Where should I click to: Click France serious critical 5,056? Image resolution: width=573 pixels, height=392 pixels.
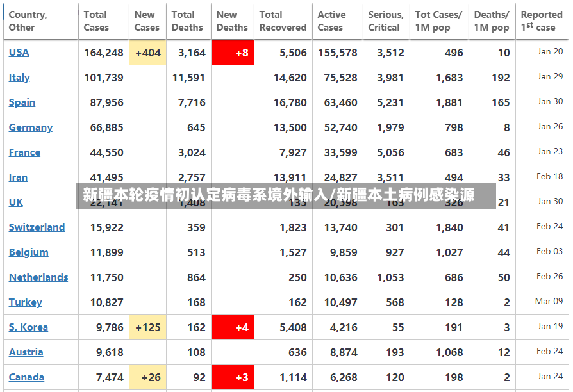click(x=390, y=152)
